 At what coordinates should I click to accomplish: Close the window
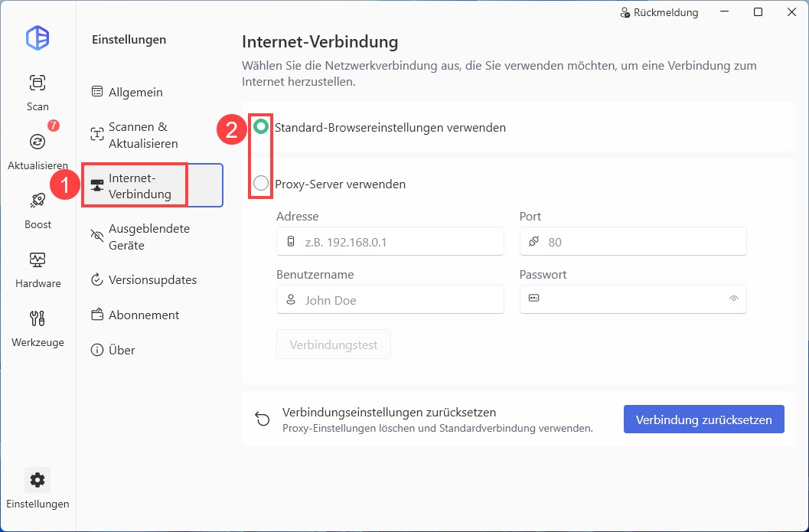[791, 12]
